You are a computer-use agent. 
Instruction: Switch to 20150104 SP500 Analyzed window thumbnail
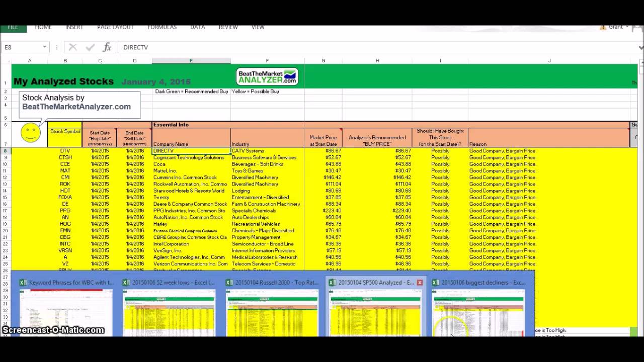click(375, 306)
